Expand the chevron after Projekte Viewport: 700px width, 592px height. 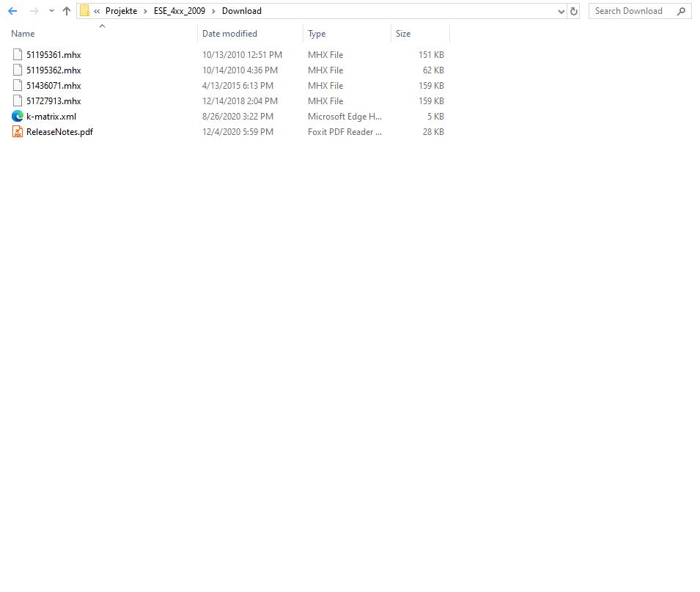tap(146, 11)
